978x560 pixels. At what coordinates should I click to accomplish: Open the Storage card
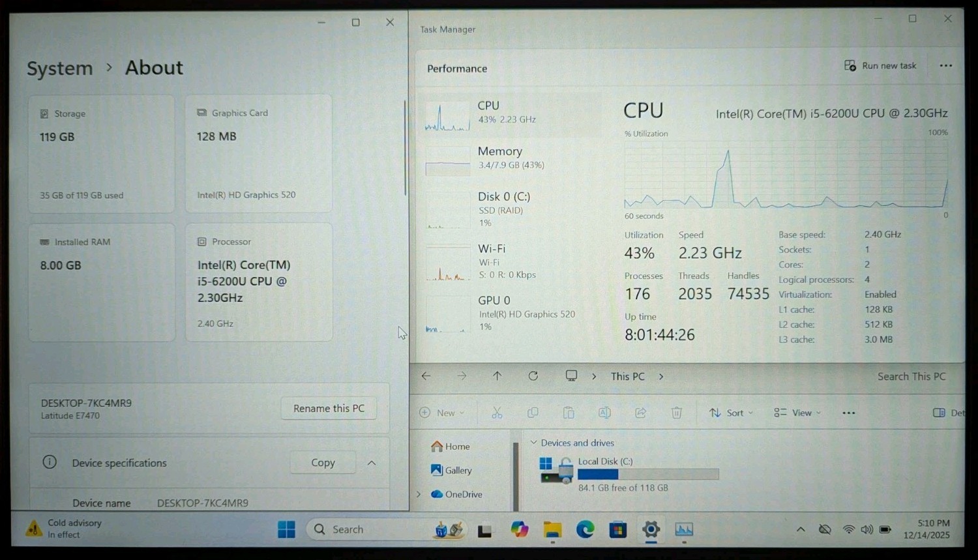(102, 154)
